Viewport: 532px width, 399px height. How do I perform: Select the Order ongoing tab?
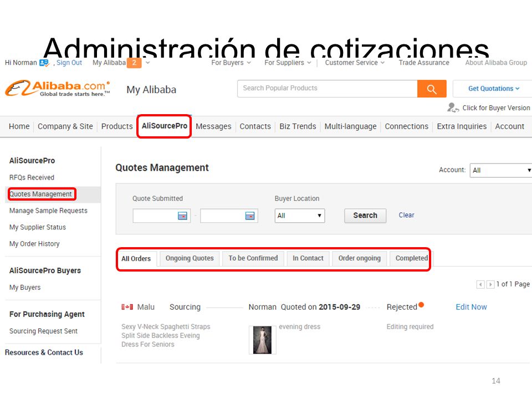click(359, 258)
